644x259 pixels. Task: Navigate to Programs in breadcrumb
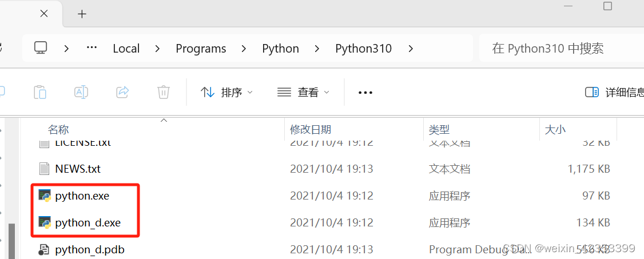[201, 49]
